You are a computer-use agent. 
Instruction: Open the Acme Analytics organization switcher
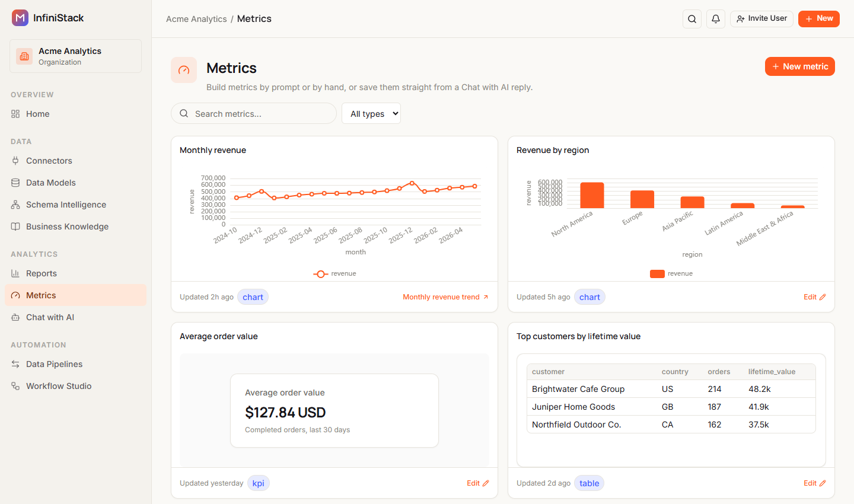click(x=75, y=56)
